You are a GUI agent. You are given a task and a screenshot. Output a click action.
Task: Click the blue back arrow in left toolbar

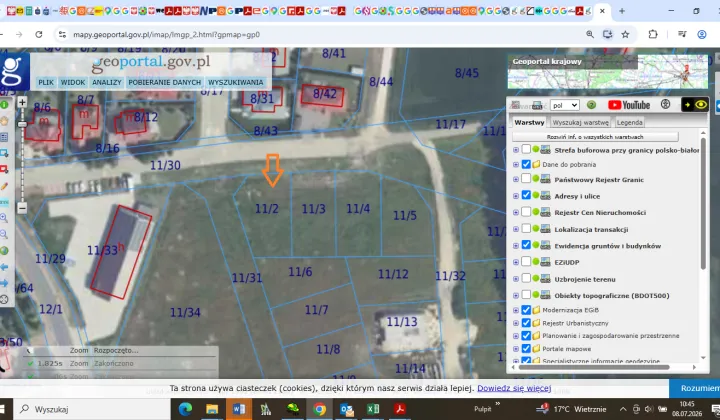(x=4, y=267)
